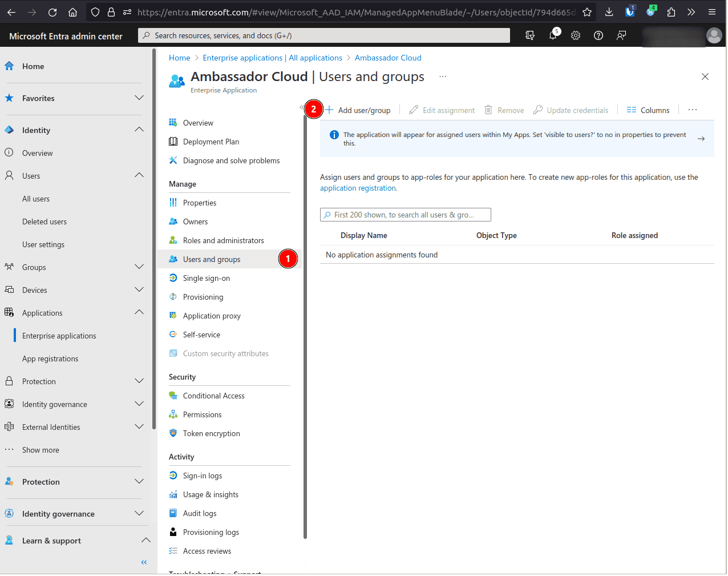
Task: Open portal settings gear icon
Action: pyautogui.click(x=576, y=35)
